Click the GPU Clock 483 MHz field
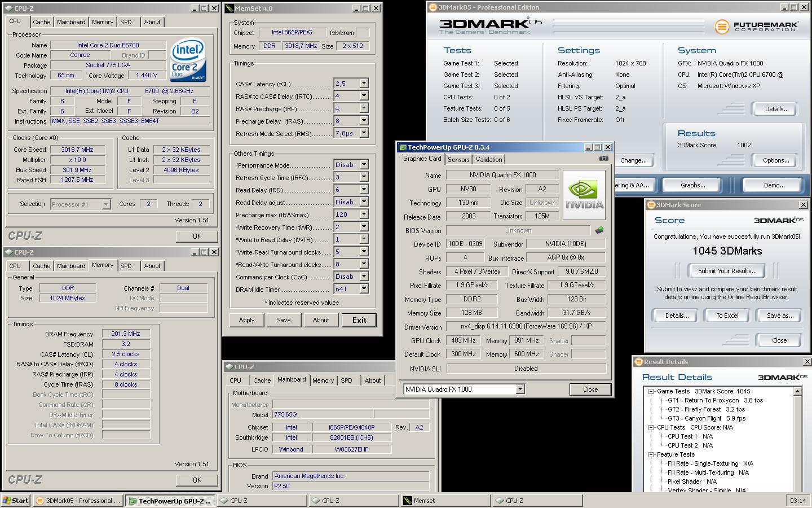This screenshot has height=508, width=812. (x=464, y=340)
